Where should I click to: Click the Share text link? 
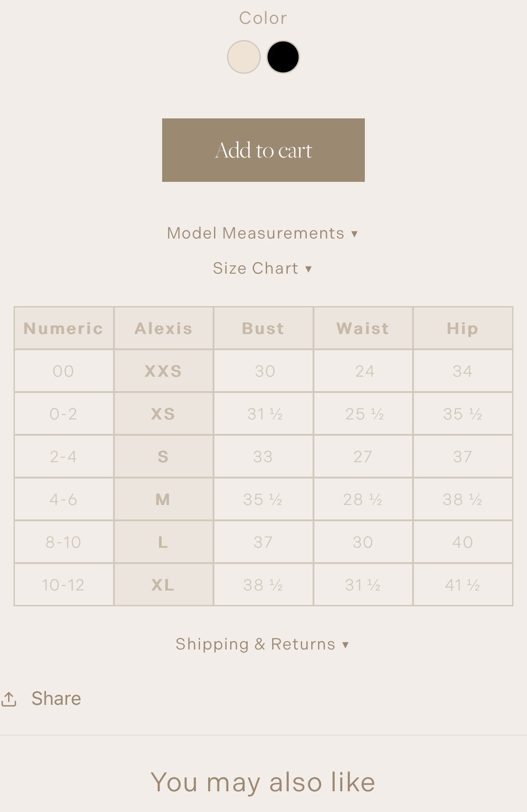click(56, 699)
